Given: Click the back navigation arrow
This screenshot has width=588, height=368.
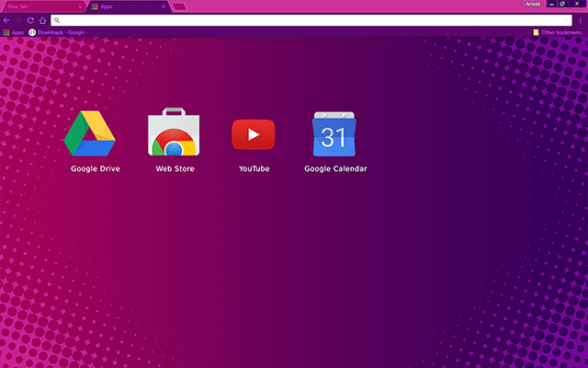Looking at the screenshot, I should point(7,19).
